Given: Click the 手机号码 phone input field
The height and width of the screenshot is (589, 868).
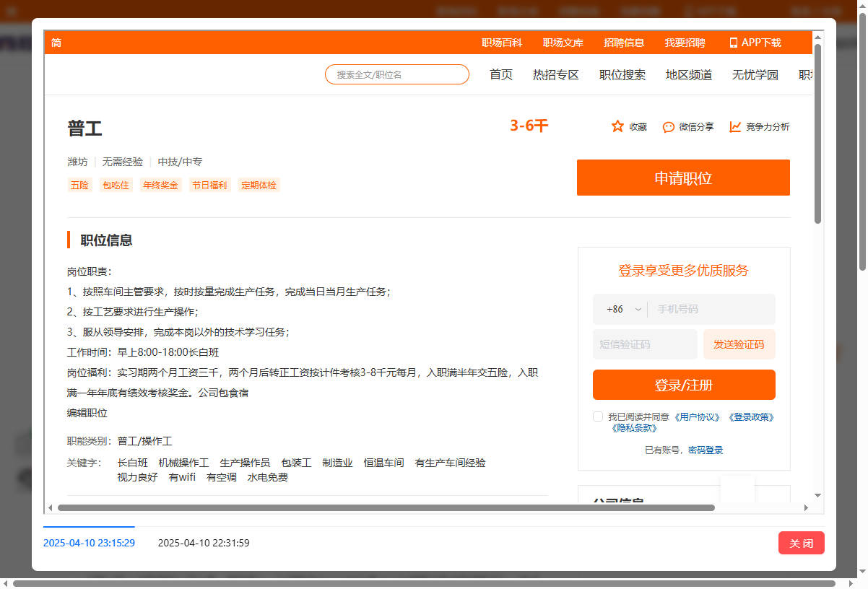Looking at the screenshot, I should tap(711, 309).
